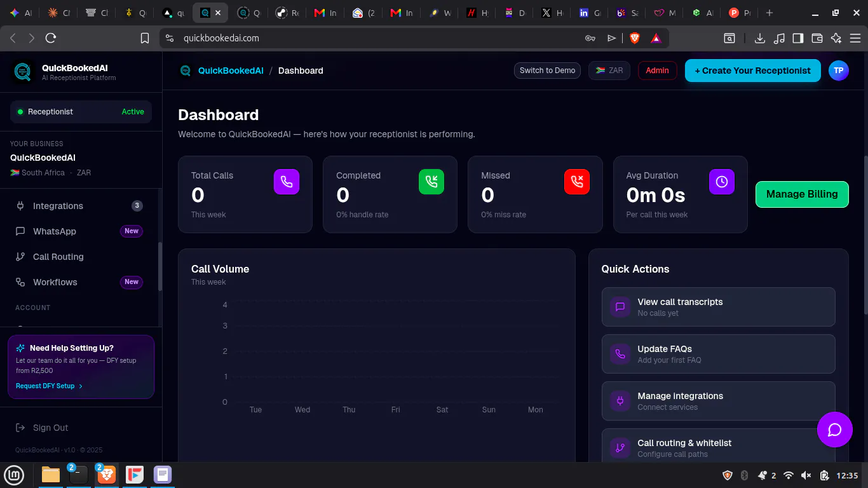Open the TP user avatar menu

[839, 71]
